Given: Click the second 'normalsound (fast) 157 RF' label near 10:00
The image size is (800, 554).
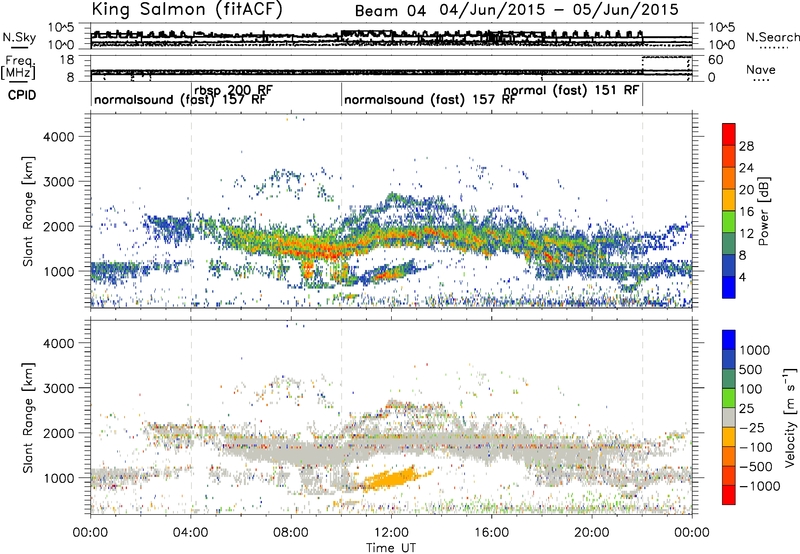Looking at the screenshot, I should [430, 100].
